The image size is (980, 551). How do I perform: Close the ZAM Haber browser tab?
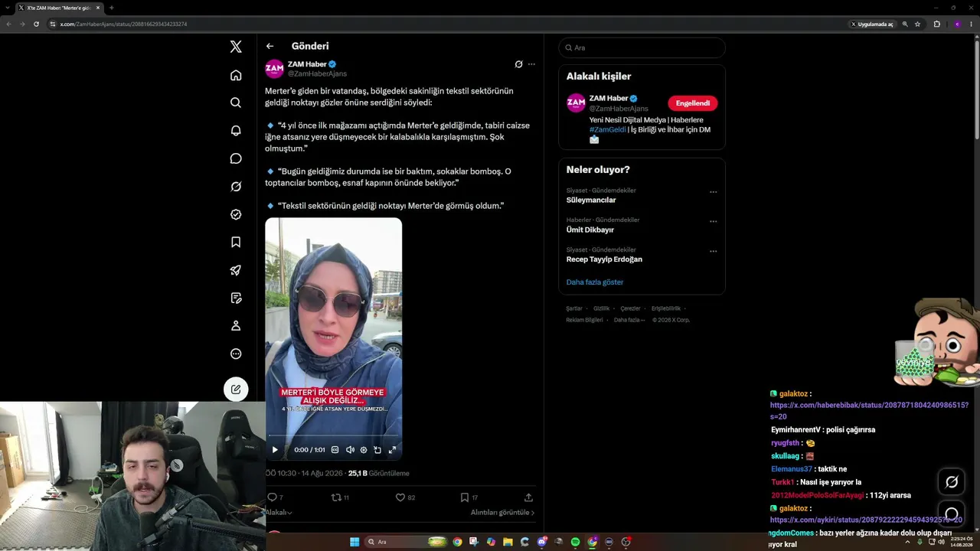[x=98, y=8]
